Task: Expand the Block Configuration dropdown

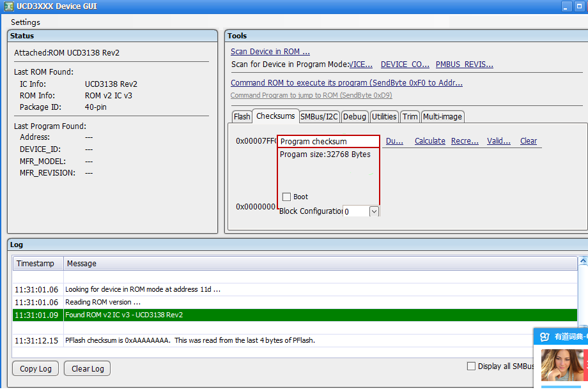Action: pos(374,211)
